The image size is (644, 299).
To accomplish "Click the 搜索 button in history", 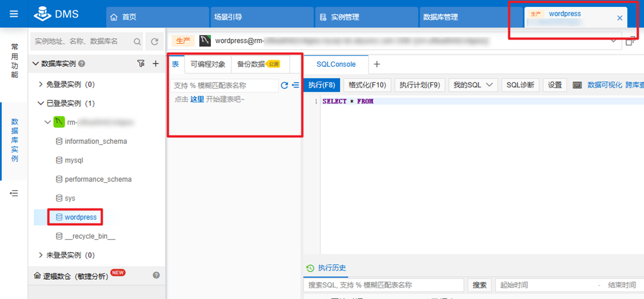I will (479, 285).
